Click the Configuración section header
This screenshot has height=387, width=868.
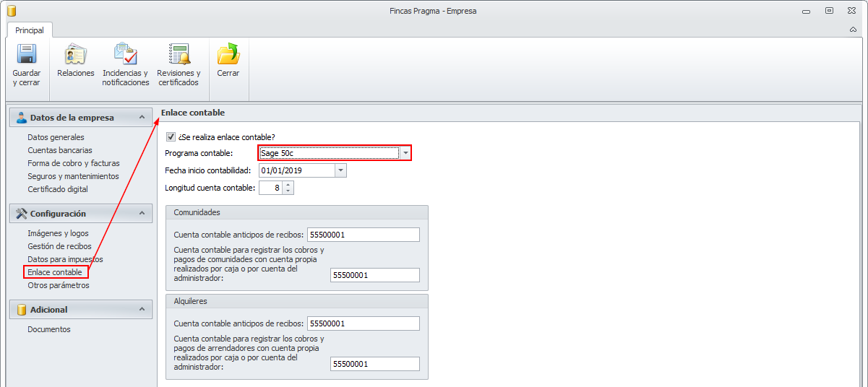(x=81, y=214)
